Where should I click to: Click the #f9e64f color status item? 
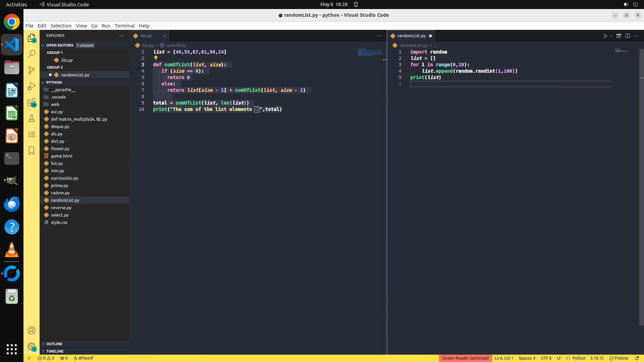(84, 358)
